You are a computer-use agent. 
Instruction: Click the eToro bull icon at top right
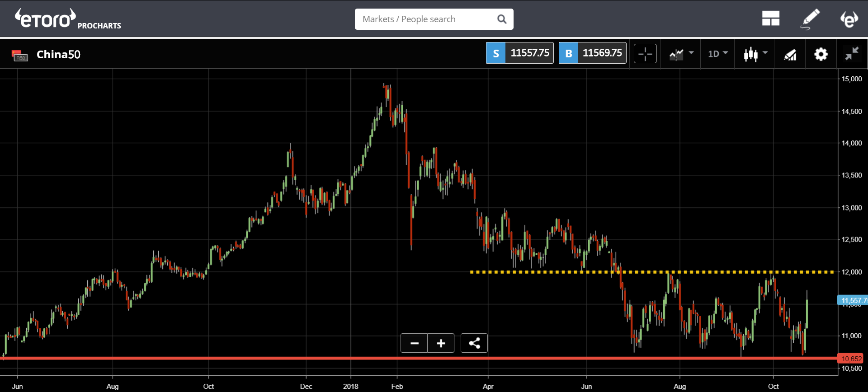click(849, 19)
